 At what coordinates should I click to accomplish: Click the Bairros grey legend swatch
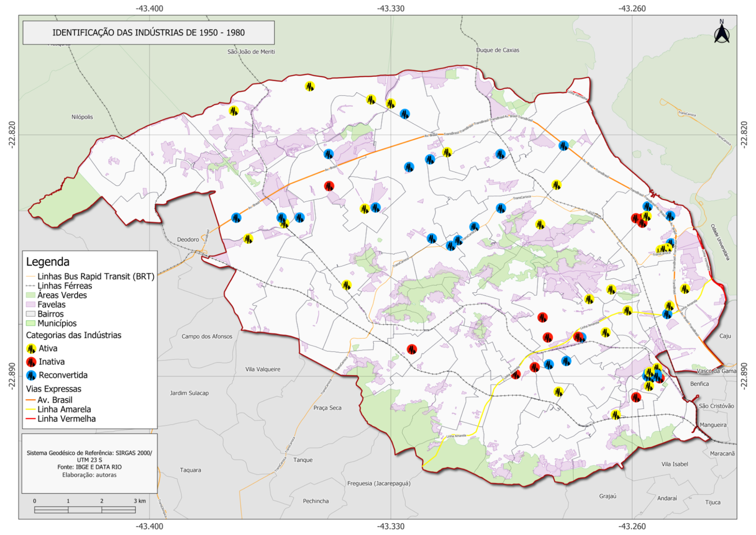pos(31,314)
